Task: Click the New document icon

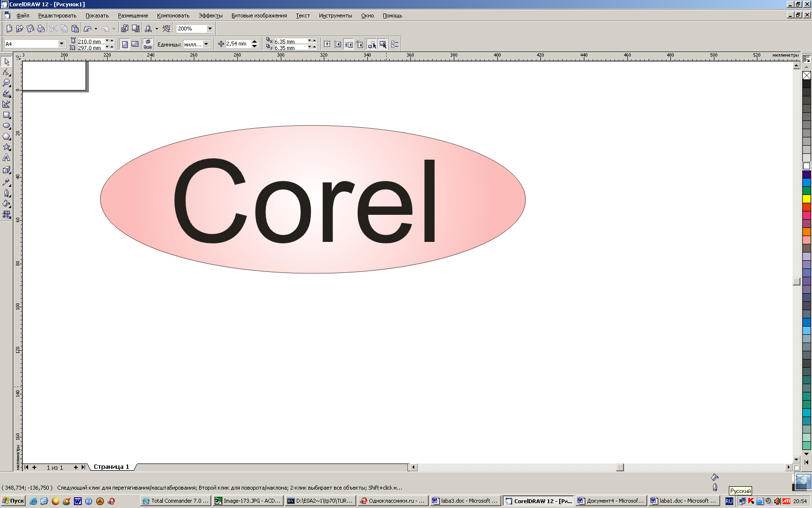Action: click(x=9, y=29)
